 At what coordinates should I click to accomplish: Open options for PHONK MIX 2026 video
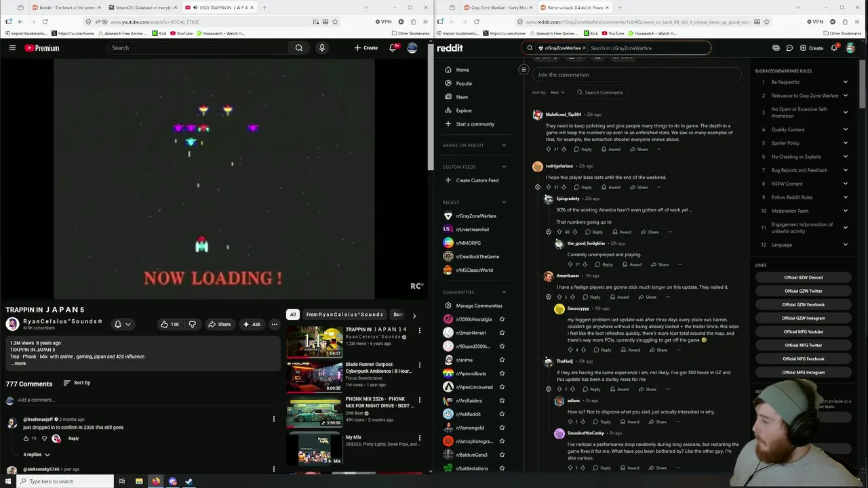419,401
